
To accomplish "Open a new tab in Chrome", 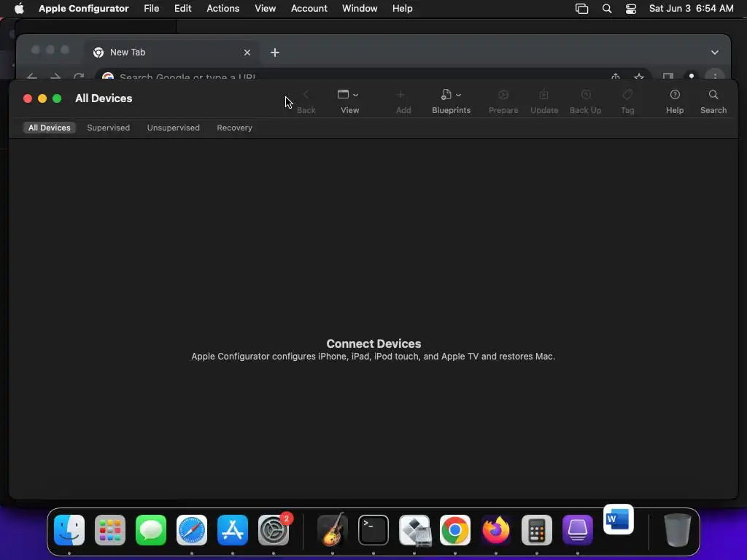I will pyautogui.click(x=275, y=52).
